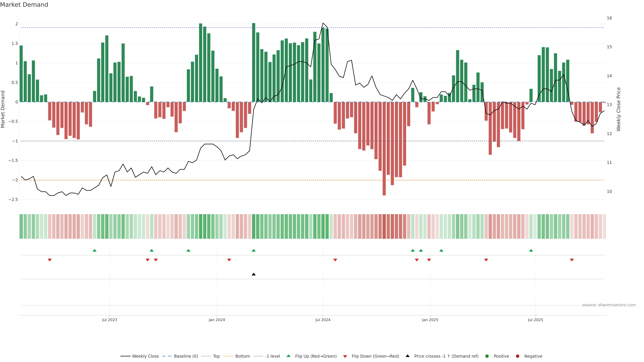
Task: Click the last red Flip Down marker after Jul 2025
Action: [x=572, y=260]
